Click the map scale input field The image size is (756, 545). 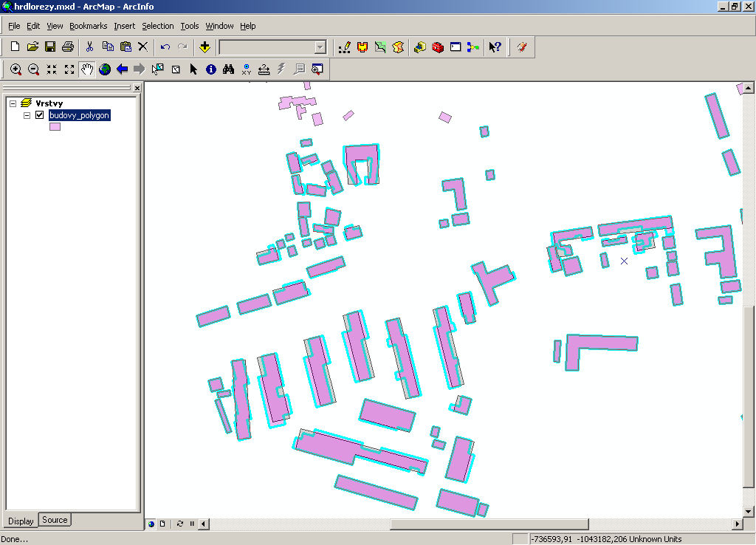point(267,47)
